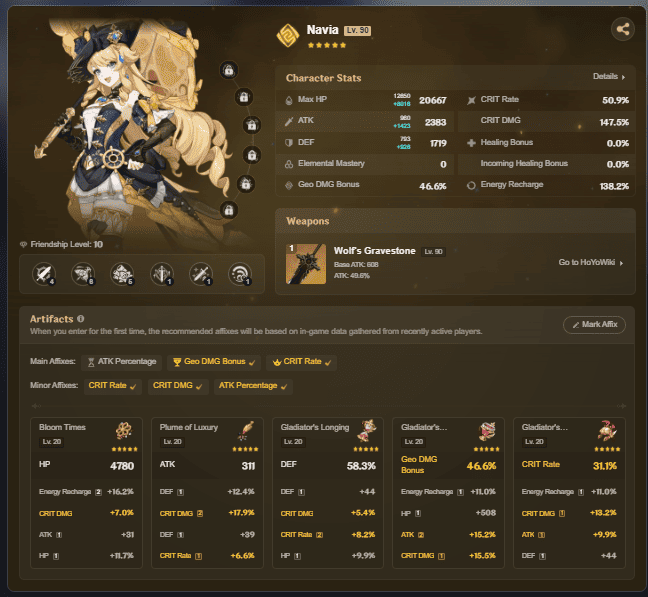Go to HoYoWiki for the weapon
This screenshot has width=648, height=597.
(x=591, y=262)
